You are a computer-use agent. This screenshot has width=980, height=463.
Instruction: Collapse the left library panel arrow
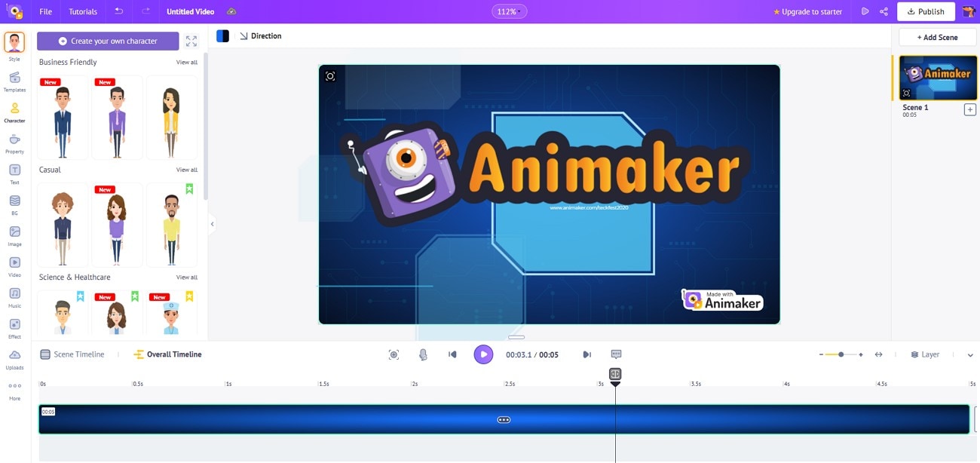(x=212, y=224)
